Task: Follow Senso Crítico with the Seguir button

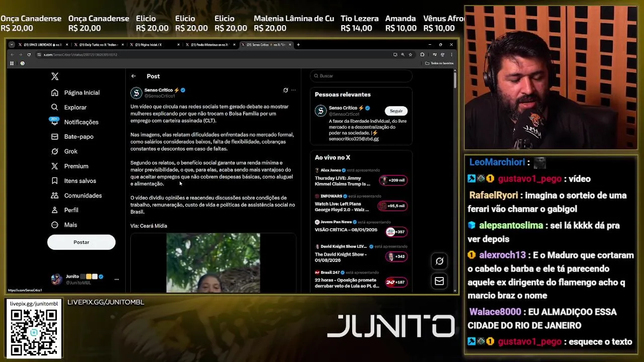Action: (396, 111)
